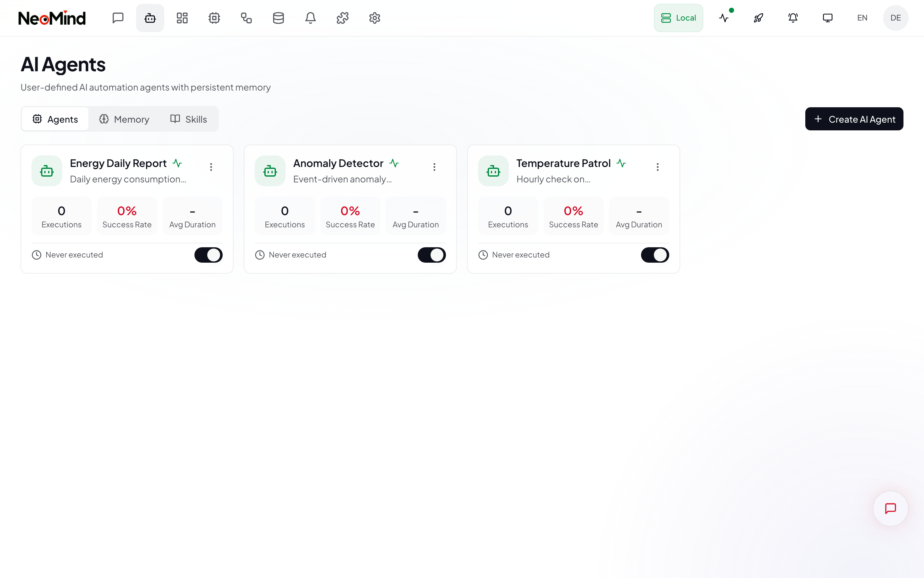Click pulse icon beside Anomaly Detector
Image resolution: width=924 pixels, height=578 pixels.
pyautogui.click(x=394, y=163)
